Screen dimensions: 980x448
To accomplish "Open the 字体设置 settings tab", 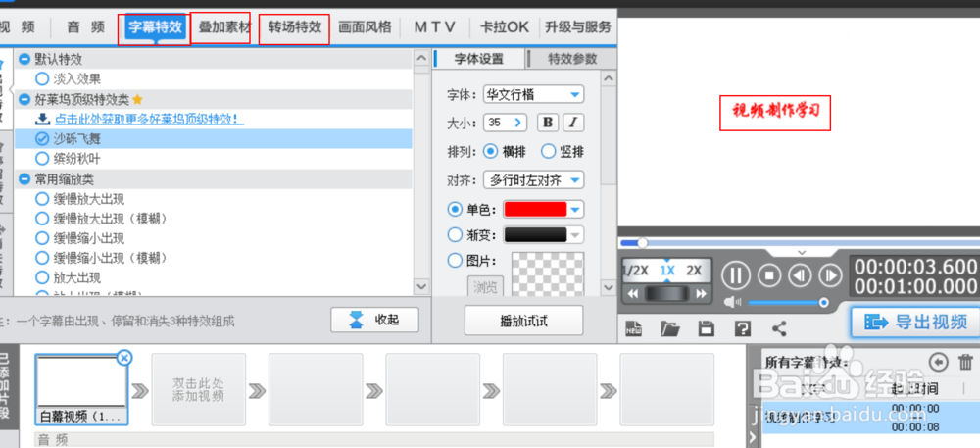I will (x=478, y=59).
